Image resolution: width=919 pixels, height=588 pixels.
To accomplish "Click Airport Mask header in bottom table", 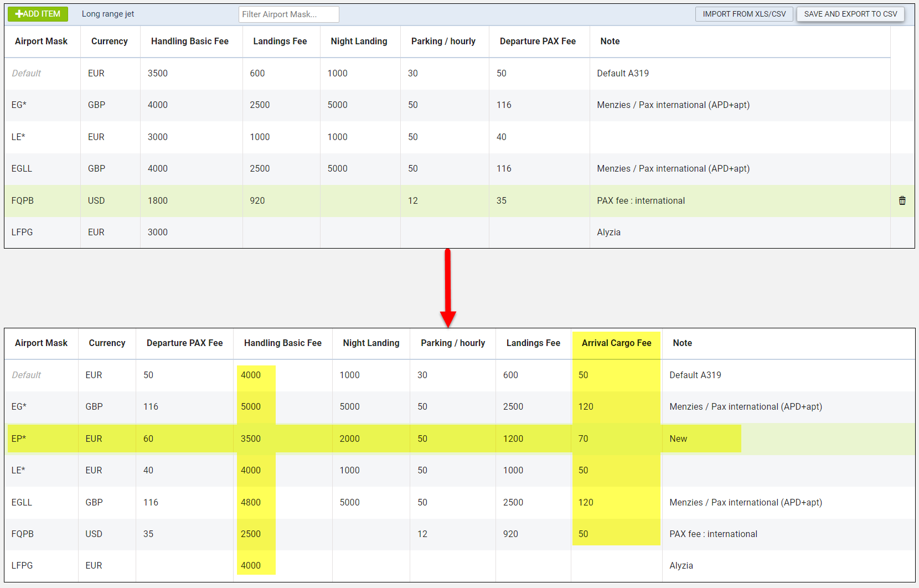I will click(41, 343).
